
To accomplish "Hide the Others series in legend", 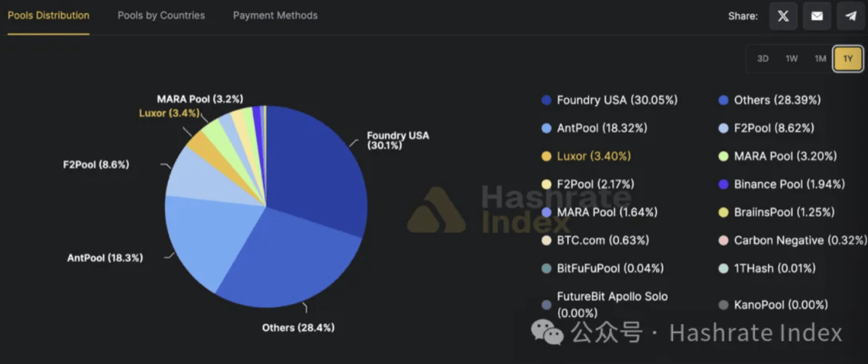I will (x=777, y=100).
